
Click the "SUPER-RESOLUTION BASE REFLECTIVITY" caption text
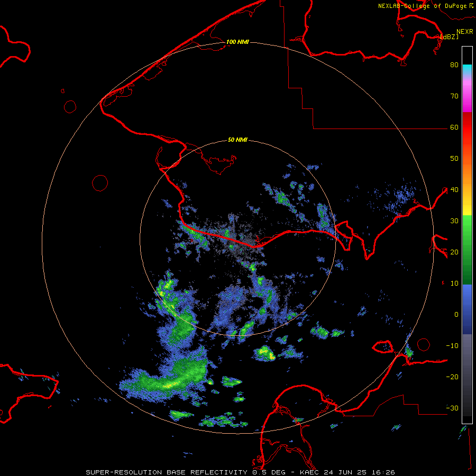tap(167, 472)
